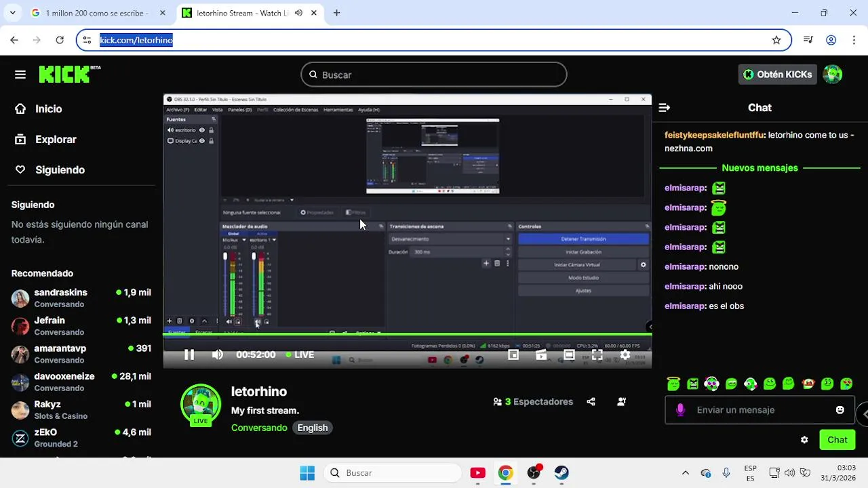The width and height of the screenshot is (868, 488).
Task: Click sandraskins avatar thumbnail
Action: (20, 298)
